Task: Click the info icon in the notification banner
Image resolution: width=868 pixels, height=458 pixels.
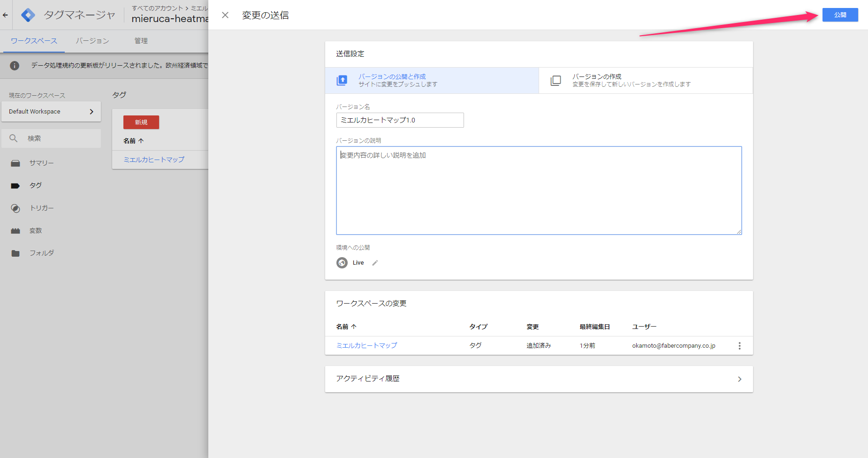Action: pyautogui.click(x=15, y=66)
